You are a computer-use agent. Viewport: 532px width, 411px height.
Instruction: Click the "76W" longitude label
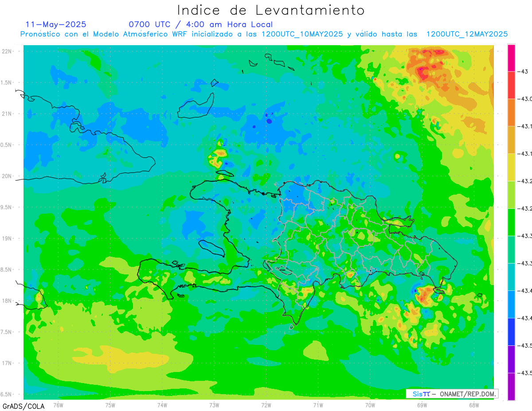pyautogui.click(x=58, y=405)
